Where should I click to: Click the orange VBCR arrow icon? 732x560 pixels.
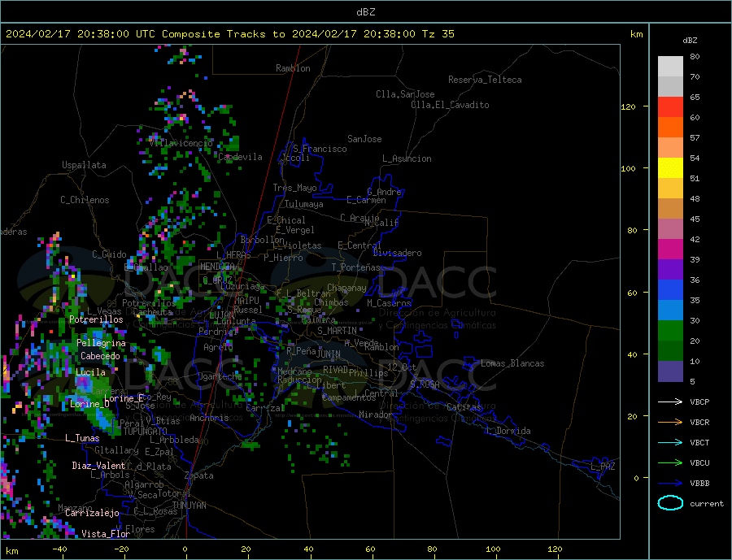pos(670,423)
